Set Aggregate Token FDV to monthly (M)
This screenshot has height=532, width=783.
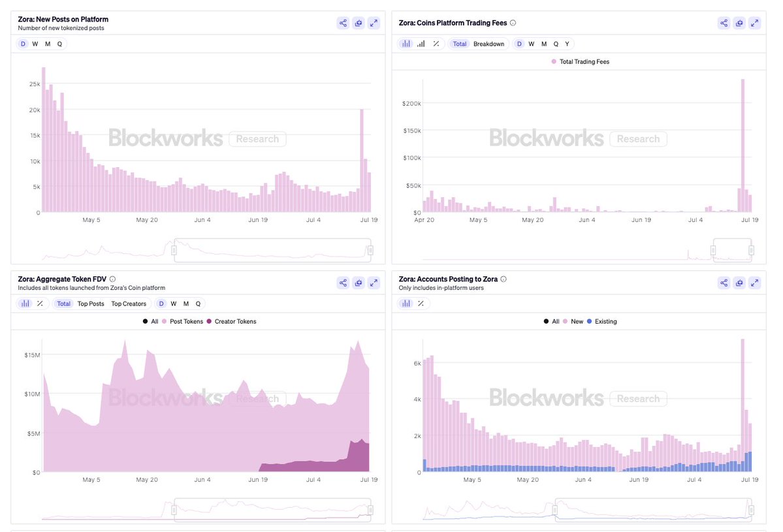185,304
